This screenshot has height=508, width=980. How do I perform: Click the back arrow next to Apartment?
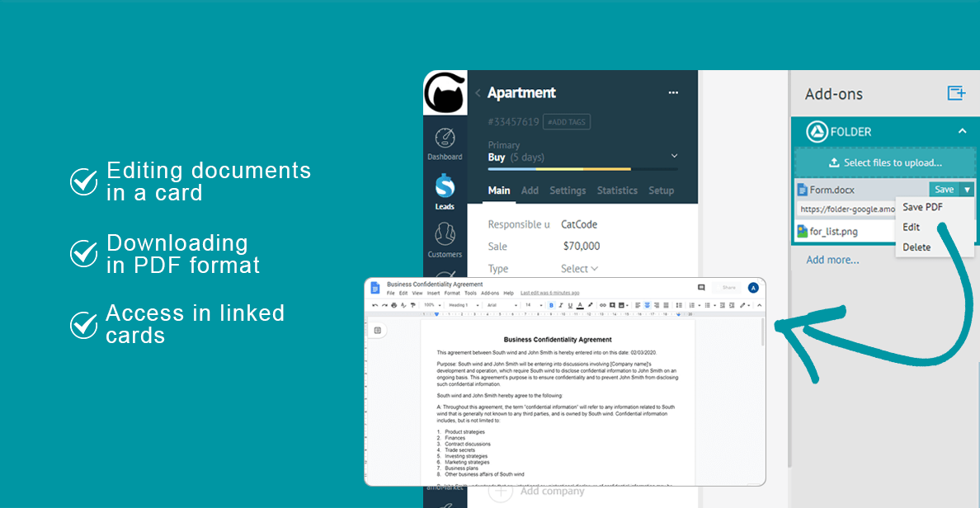(x=478, y=93)
